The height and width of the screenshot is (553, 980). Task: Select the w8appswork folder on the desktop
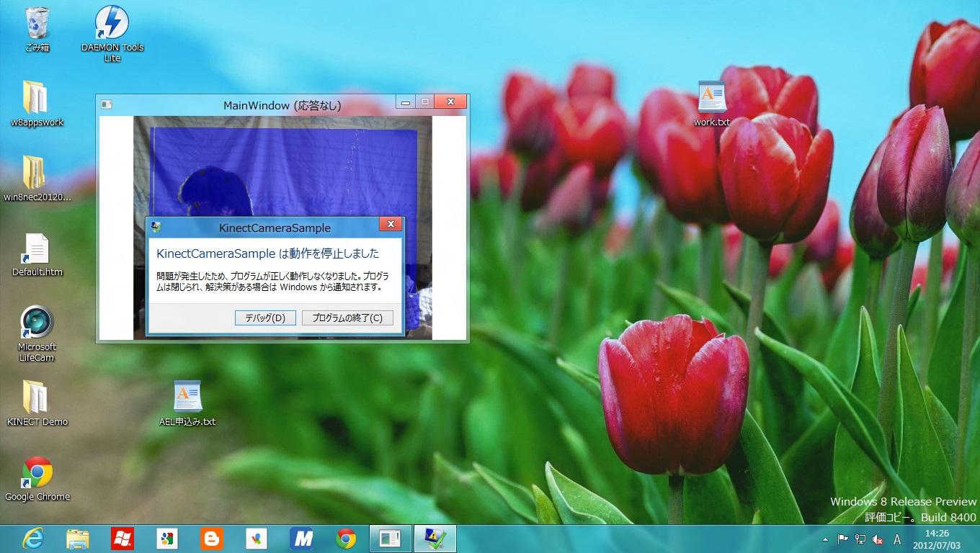[x=37, y=103]
